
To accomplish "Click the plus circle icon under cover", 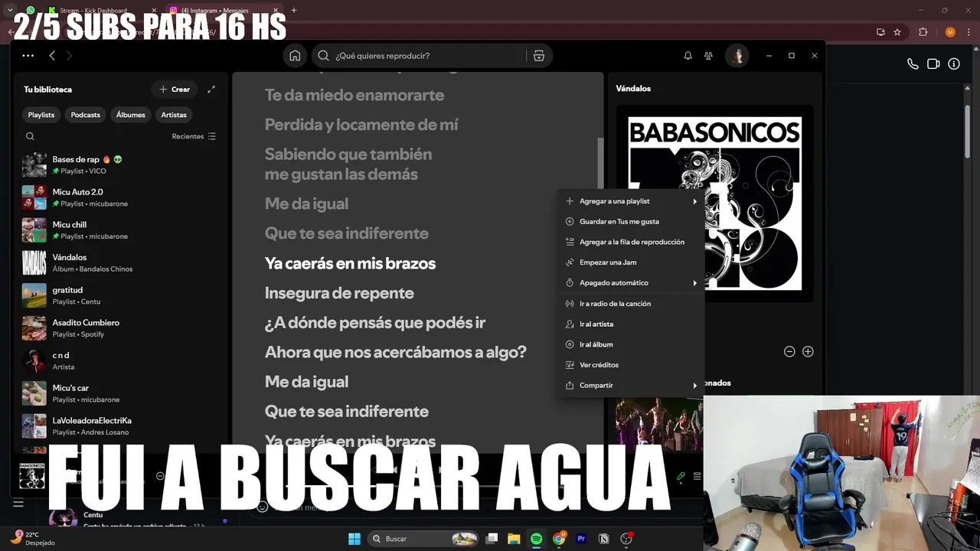I will point(808,352).
